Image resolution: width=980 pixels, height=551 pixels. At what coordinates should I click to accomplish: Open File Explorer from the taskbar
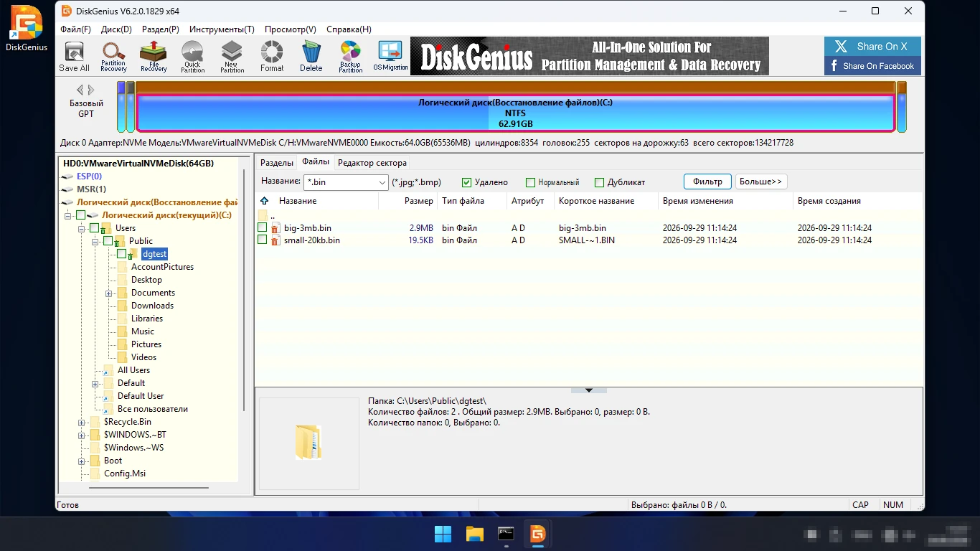coord(475,534)
